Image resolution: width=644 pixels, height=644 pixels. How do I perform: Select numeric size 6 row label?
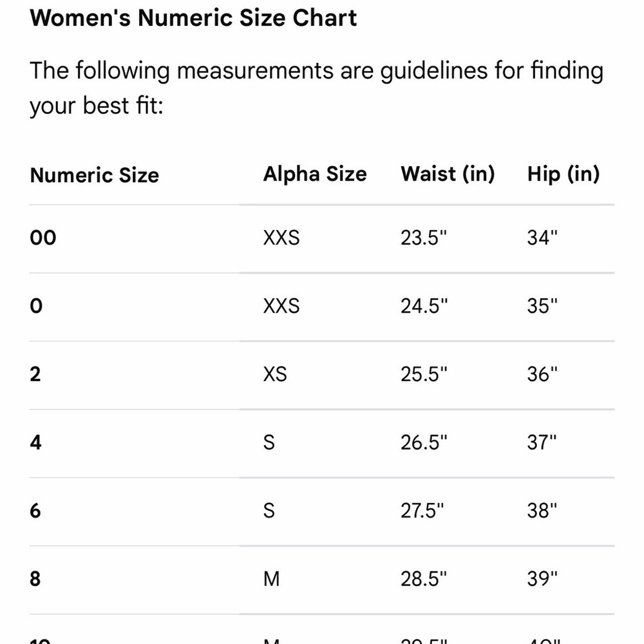(35, 511)
